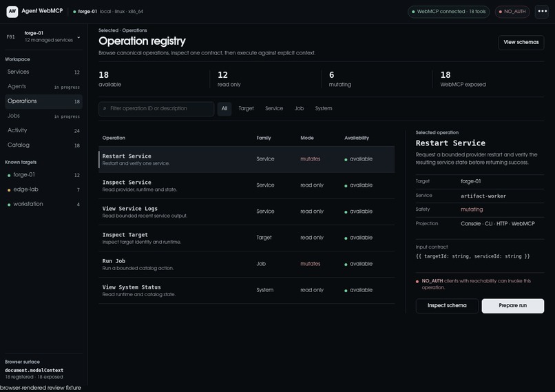
Task: Click forge-01 header target label
Action: (87, 12)
